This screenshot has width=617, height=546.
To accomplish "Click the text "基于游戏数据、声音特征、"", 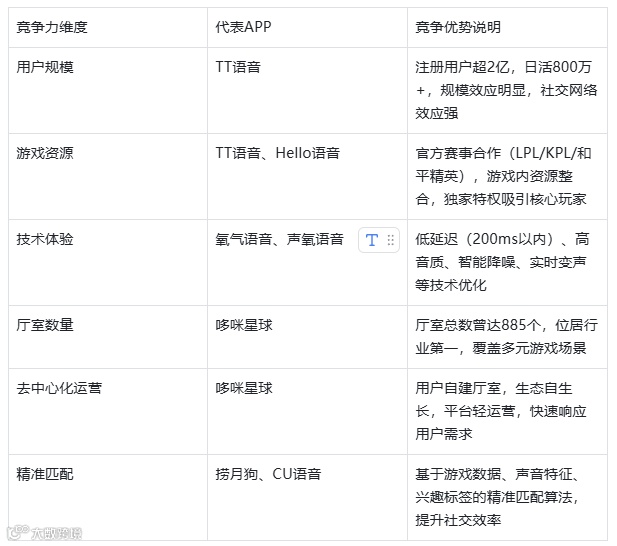I will [498, 474].
